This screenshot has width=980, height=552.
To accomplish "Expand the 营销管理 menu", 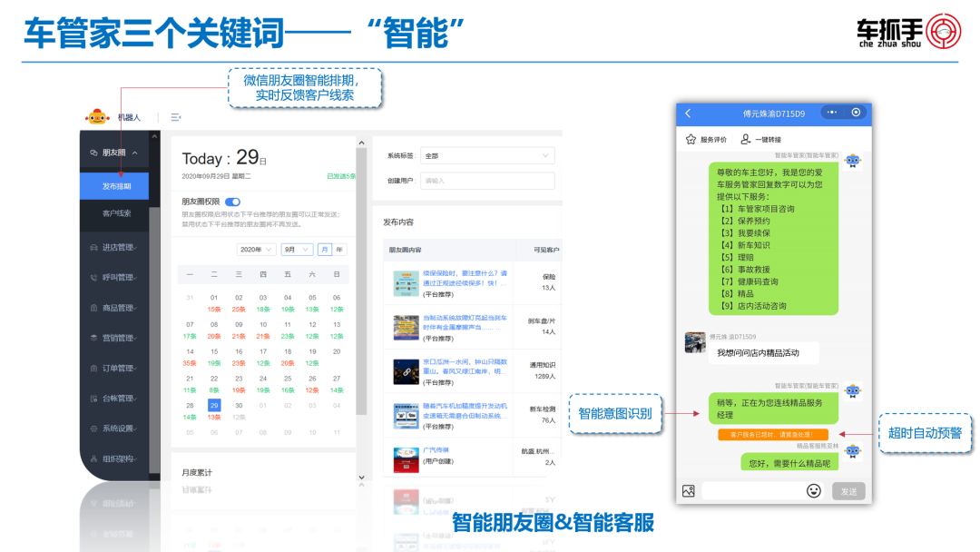I will click(x=135, y=338).
